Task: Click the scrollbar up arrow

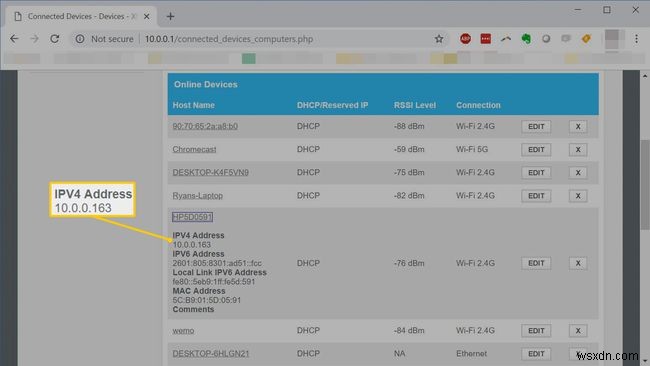Action: click(x=645, y=76)
